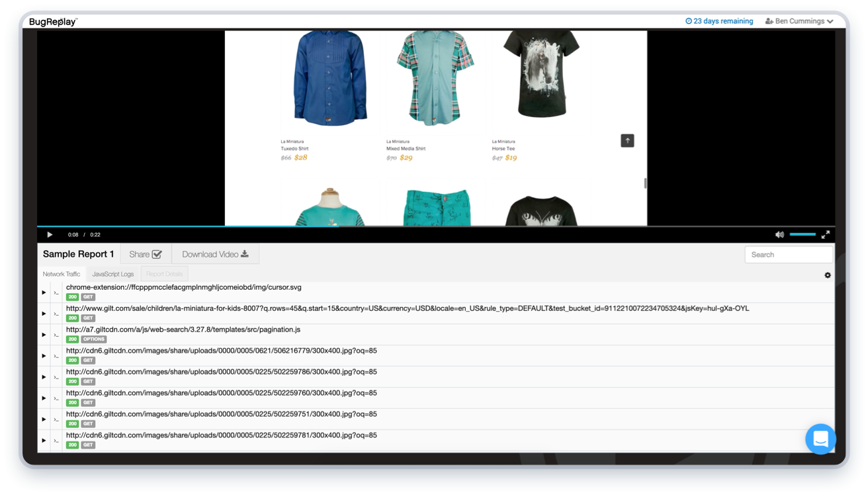Adjust the volume slider in the player

click(x=803, y=234)
